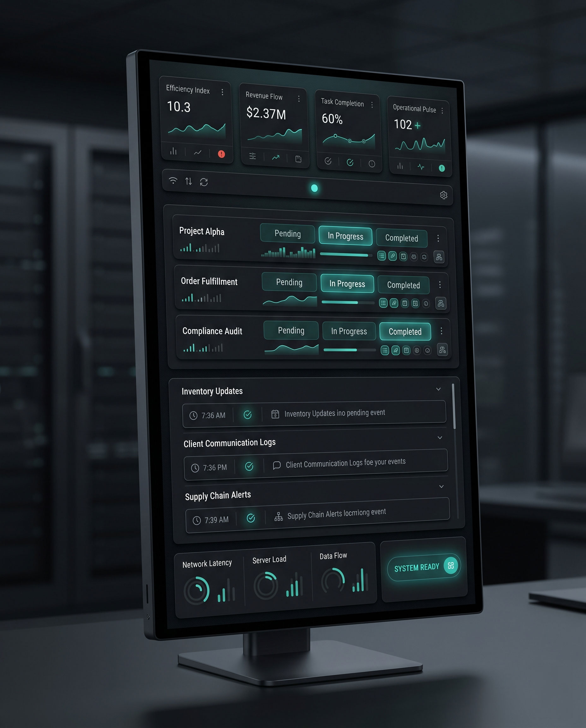Open the Task Completion three-dot menu

(x=372, y=105)
